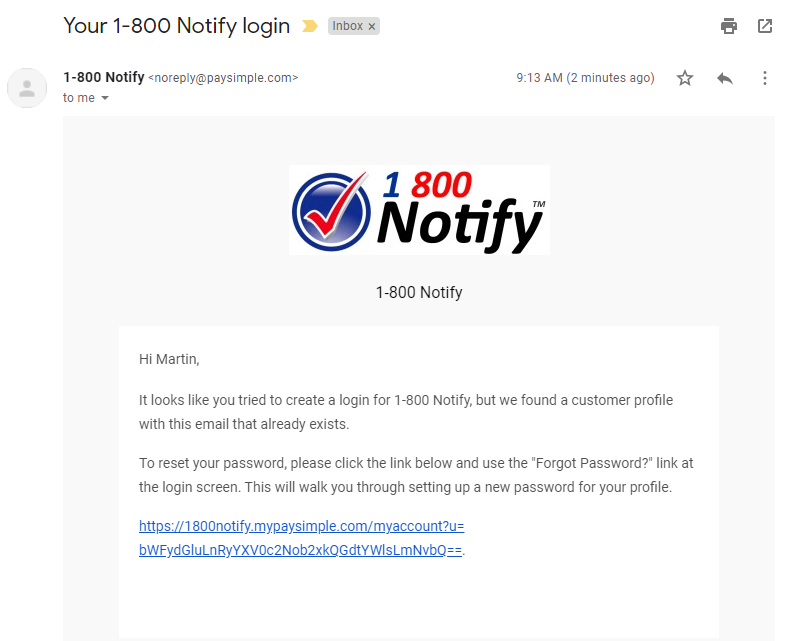This screenshot has width=789, height=641.
Task: Remove the Inbox label with its x
Action: click(x=372, y=27)
